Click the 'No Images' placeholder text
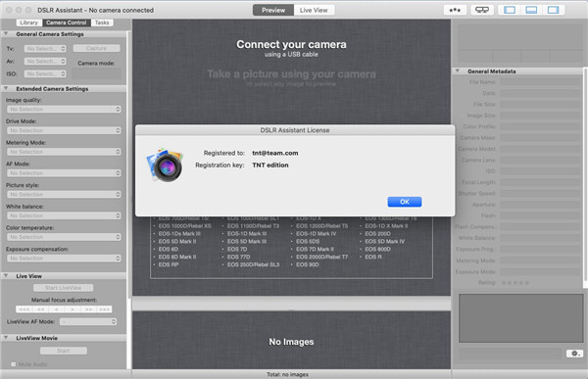The height and width of the screenshot is (379, 588). pyautogui.click(x=291, y=342)
